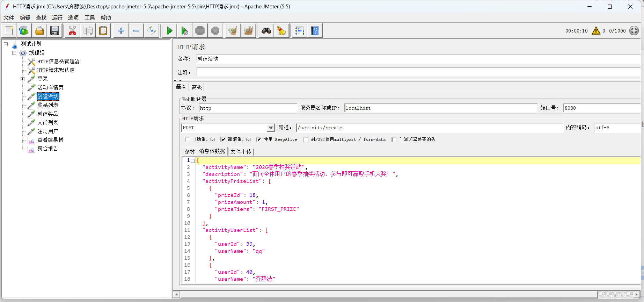Screen dimensions: 644x302
Task: Click the 路径 field with /activity/create
Action: pyautogui.click(x=430, y=128)
